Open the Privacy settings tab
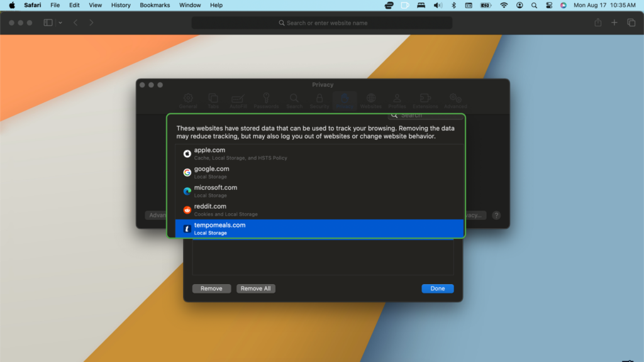Image resolution: width=644 pixels, height=362 pixels. (x=345, y=101)
